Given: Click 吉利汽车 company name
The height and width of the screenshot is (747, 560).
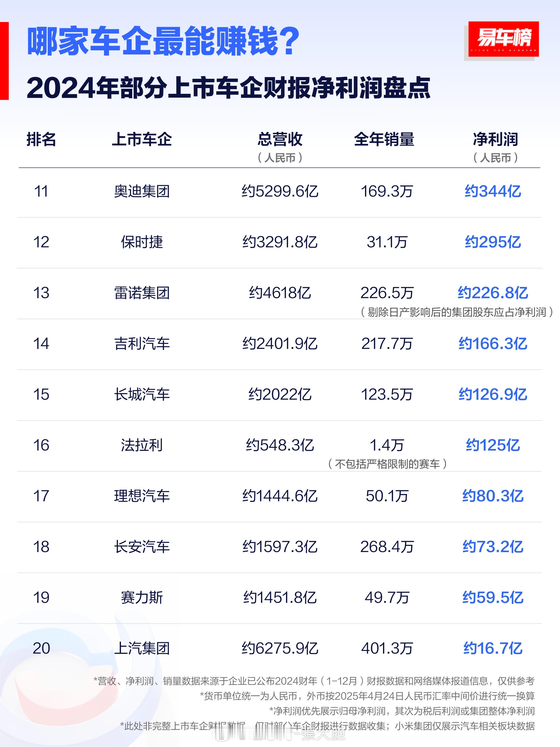Looking at the screenshot, I should pos(142,343).
